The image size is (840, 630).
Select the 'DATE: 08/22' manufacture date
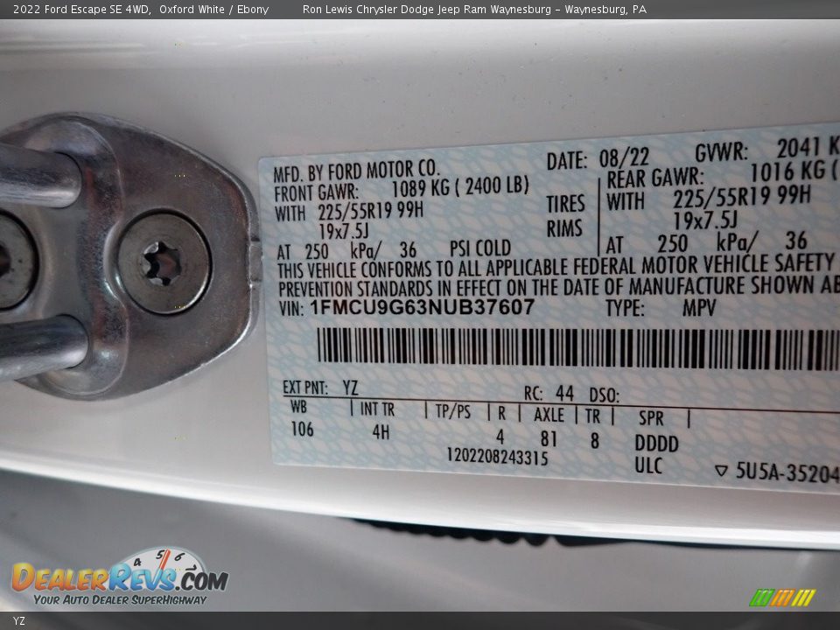coord(598,159)
